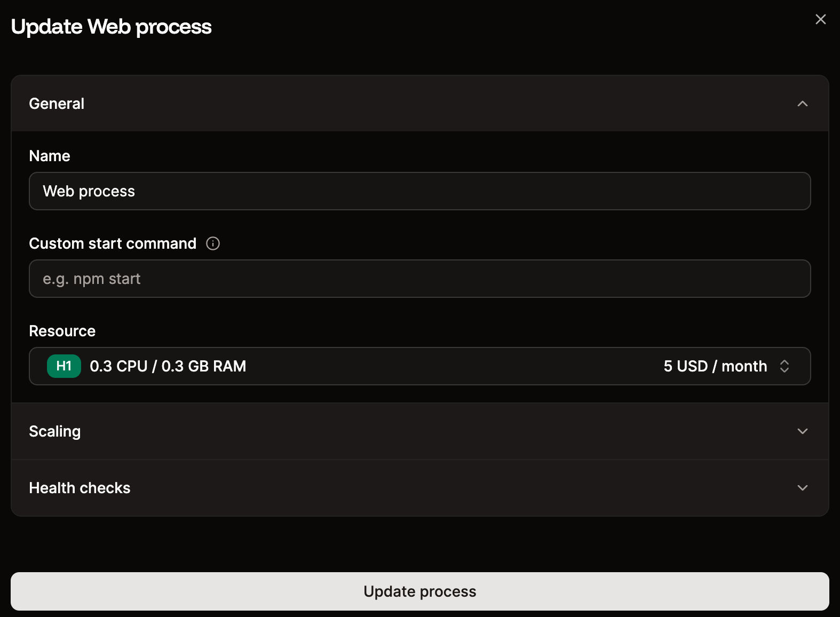
Task: Click the Health checks heading
Action: pyautogui.click(x=80, y=487)
